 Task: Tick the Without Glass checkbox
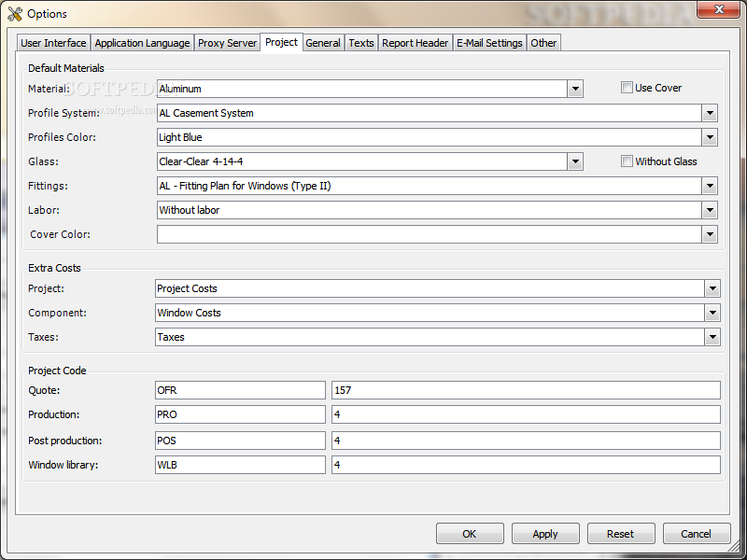[x=627, y=161]
